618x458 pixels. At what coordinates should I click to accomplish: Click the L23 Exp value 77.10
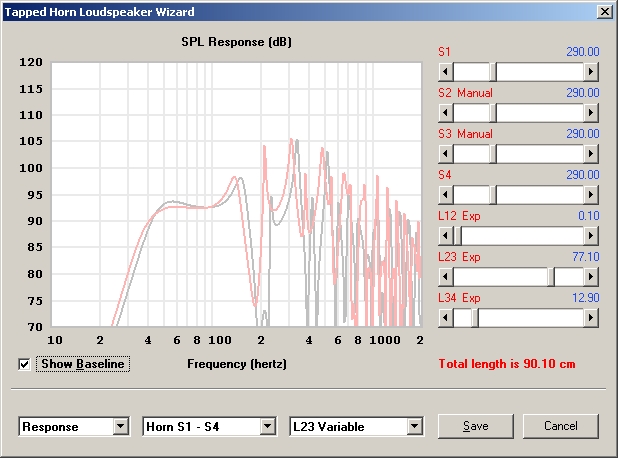click(x=586, y=257)
